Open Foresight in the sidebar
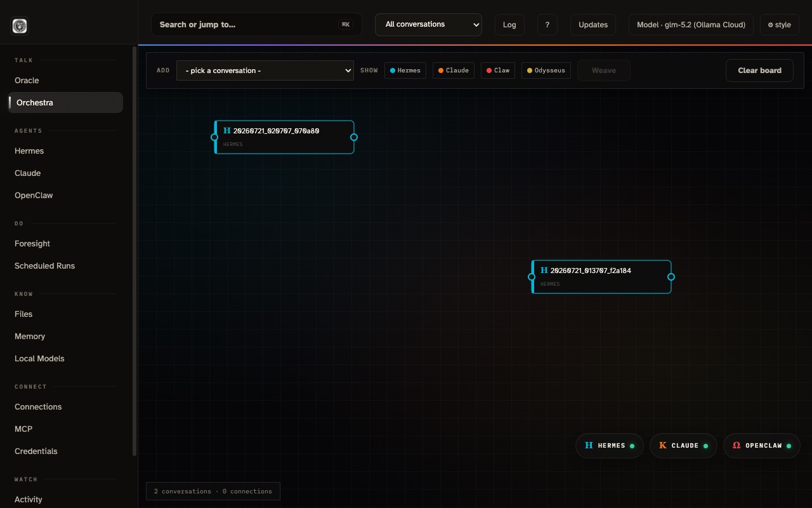Viewport: 812px width, 508px height. coord(32,244)
